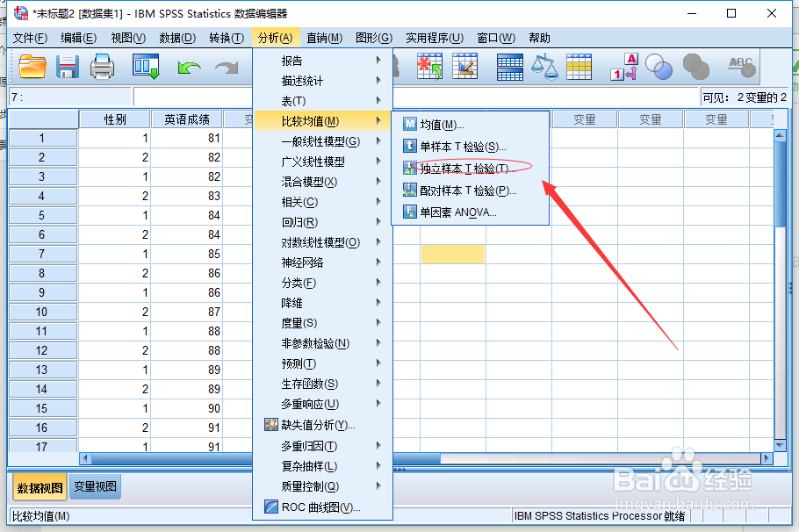Expand the Scale (度量) submenu
The image size is (799, 532).
[x=322, y=323]
